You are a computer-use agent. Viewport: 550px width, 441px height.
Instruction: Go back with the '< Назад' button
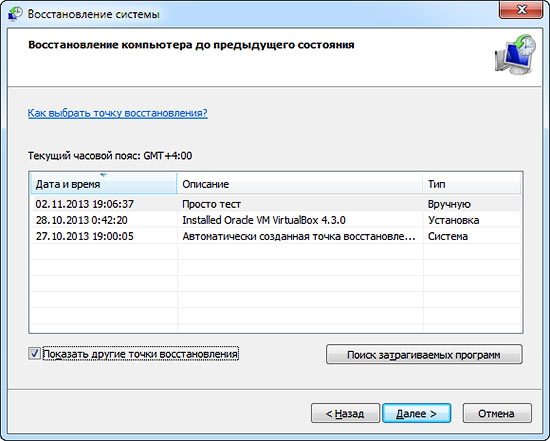(x=345, y=413)
